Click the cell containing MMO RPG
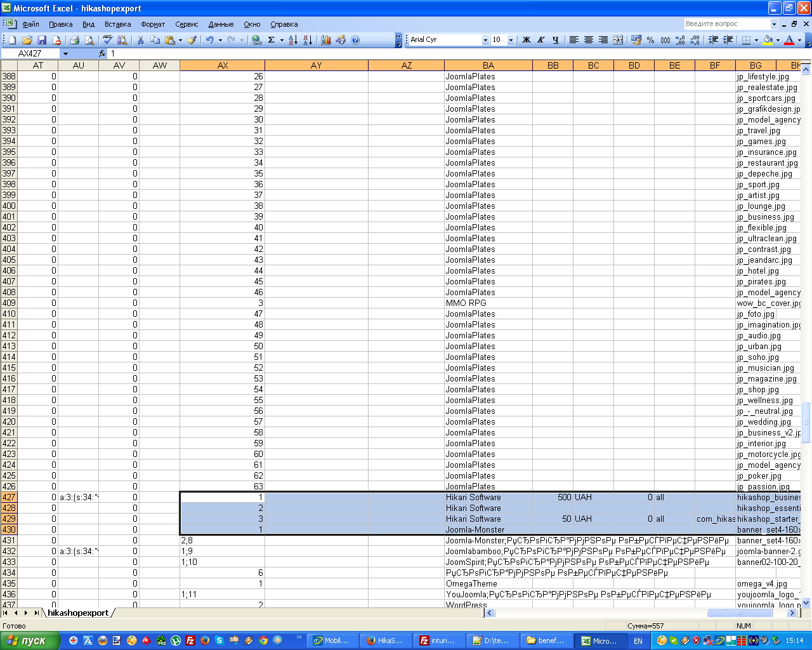Screen dimensions: 812x650 [x=488, y=303]
